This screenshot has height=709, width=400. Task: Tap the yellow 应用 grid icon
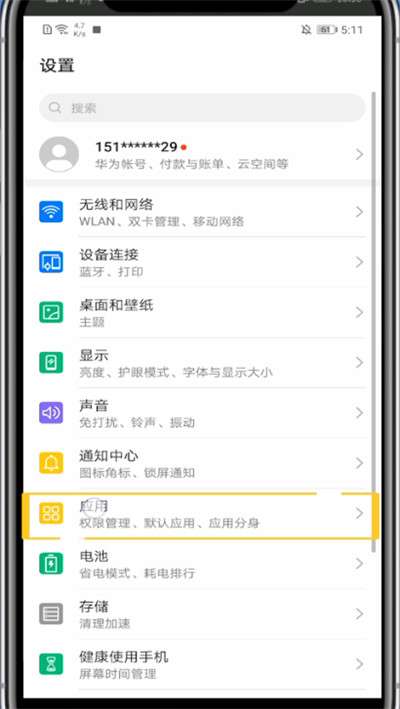(x=51, y=513)
